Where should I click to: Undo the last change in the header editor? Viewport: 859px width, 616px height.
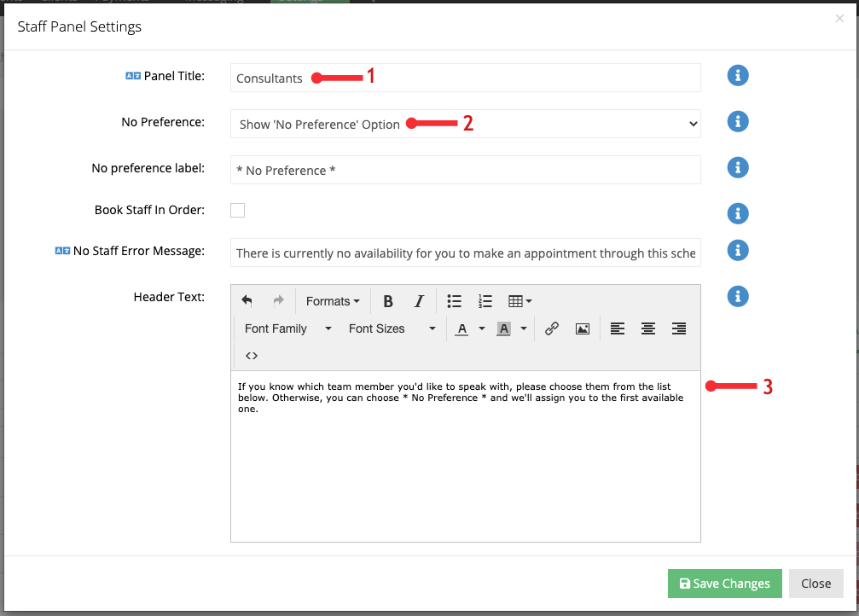click(247, 300)
